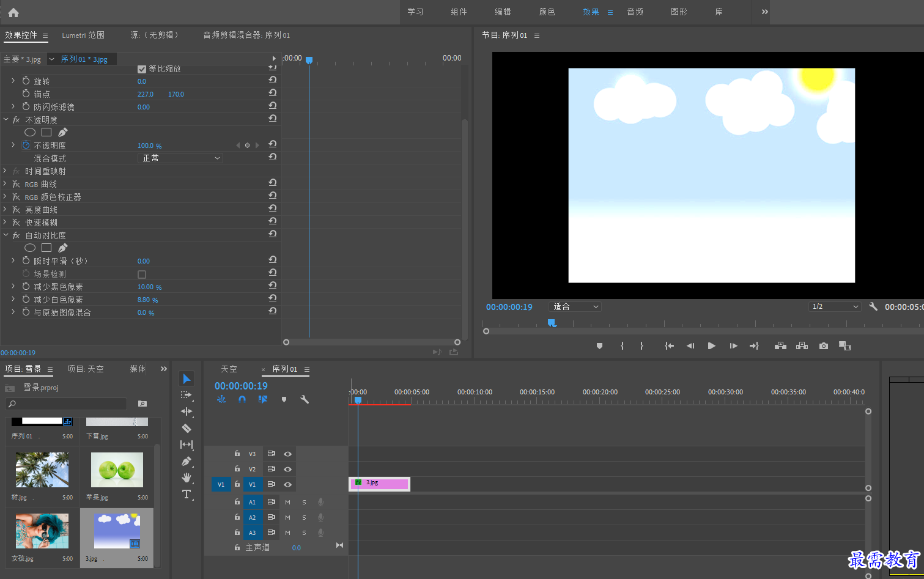Toggle V2 track eye visibility
Image resolution: width=924 pixels, height=579 pixels.
[287, 469]
